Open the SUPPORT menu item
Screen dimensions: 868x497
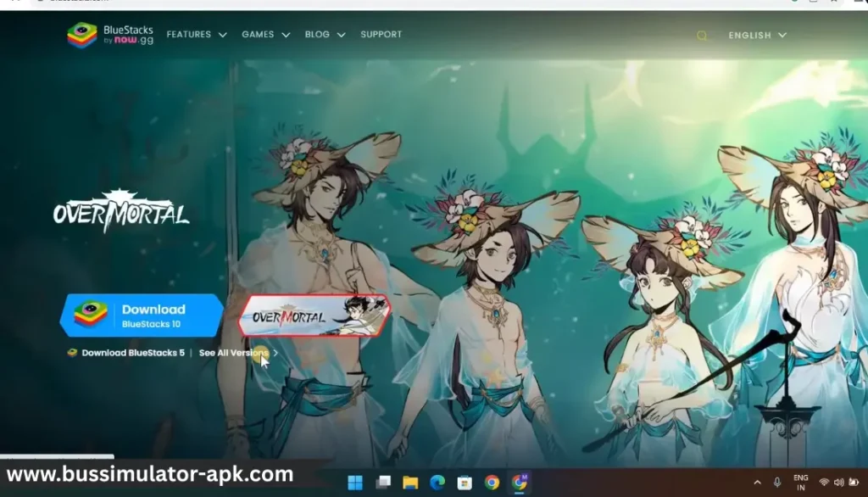point(381,35)
